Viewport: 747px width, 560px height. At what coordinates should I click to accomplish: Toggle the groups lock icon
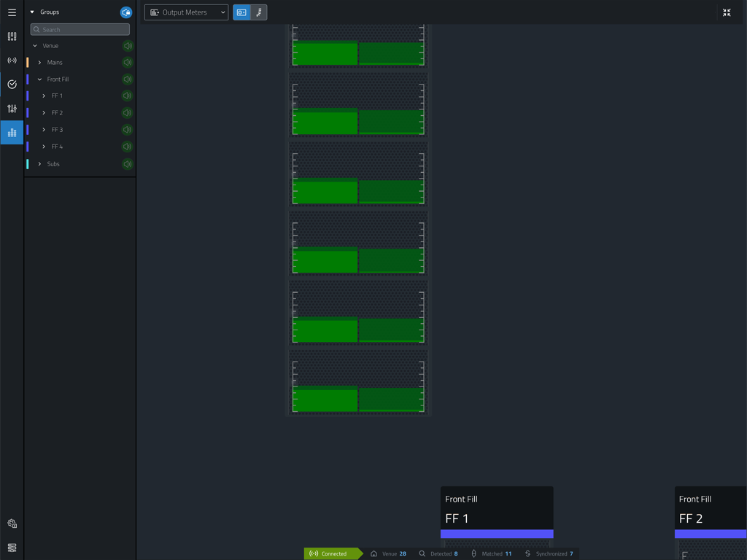(126, 12)
